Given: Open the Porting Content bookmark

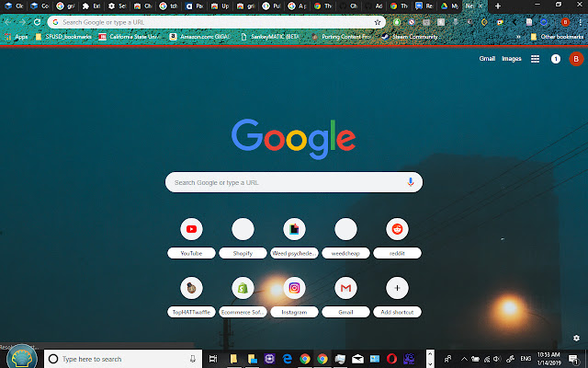Looking at the screenshot, I should (x=341, y=37).
